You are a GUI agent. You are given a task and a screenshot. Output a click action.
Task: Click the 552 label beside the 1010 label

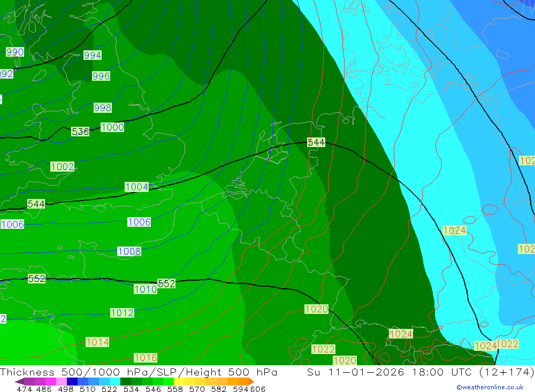coord(166,283)
